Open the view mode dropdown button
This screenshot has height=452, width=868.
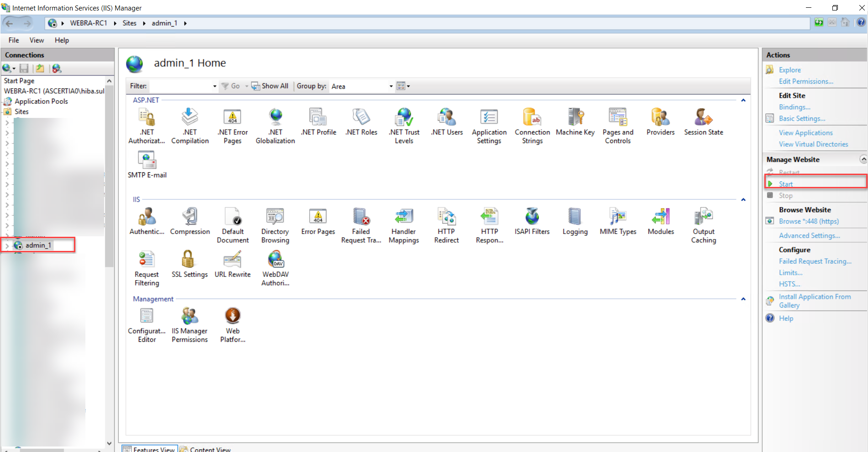[403, 86]
